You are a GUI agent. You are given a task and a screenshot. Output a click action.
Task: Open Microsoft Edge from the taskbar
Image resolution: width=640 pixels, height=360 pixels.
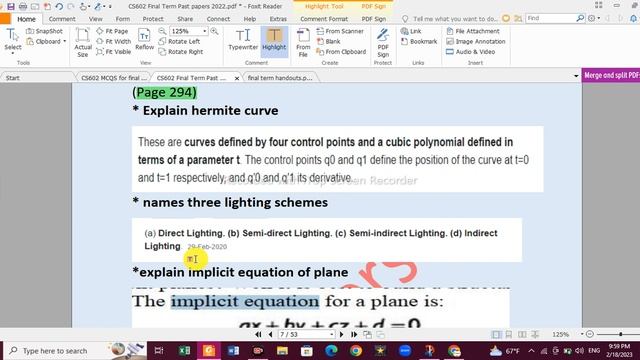(x=331, y=351)
